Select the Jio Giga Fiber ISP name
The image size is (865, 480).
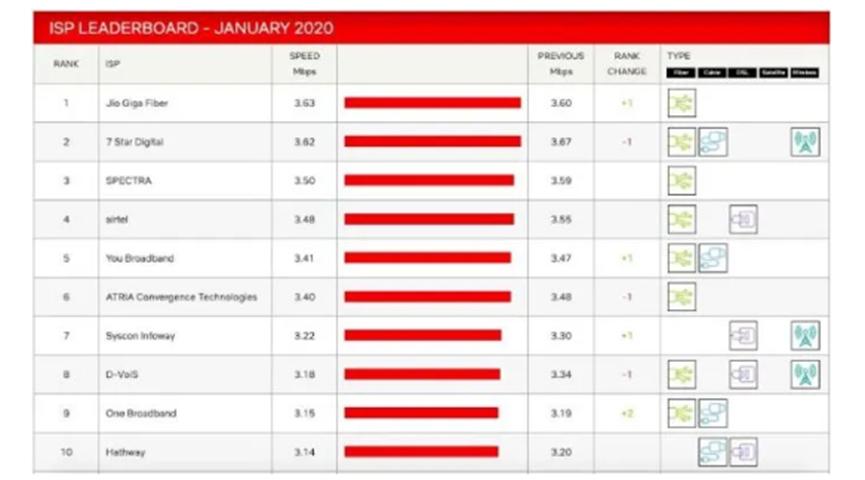tap(137, 103)
